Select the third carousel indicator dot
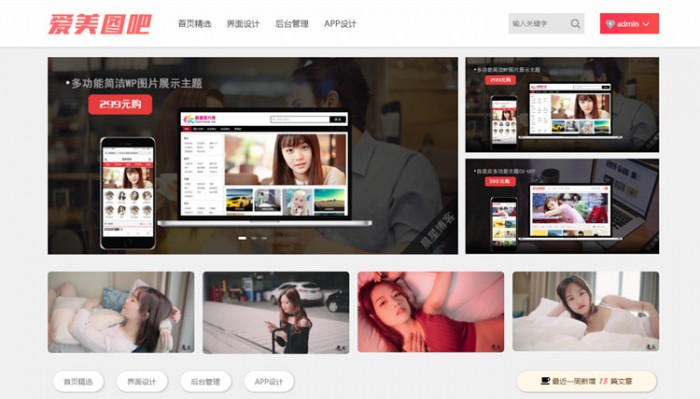Screen dimensions: 700x399 click(x=264, y=238)
